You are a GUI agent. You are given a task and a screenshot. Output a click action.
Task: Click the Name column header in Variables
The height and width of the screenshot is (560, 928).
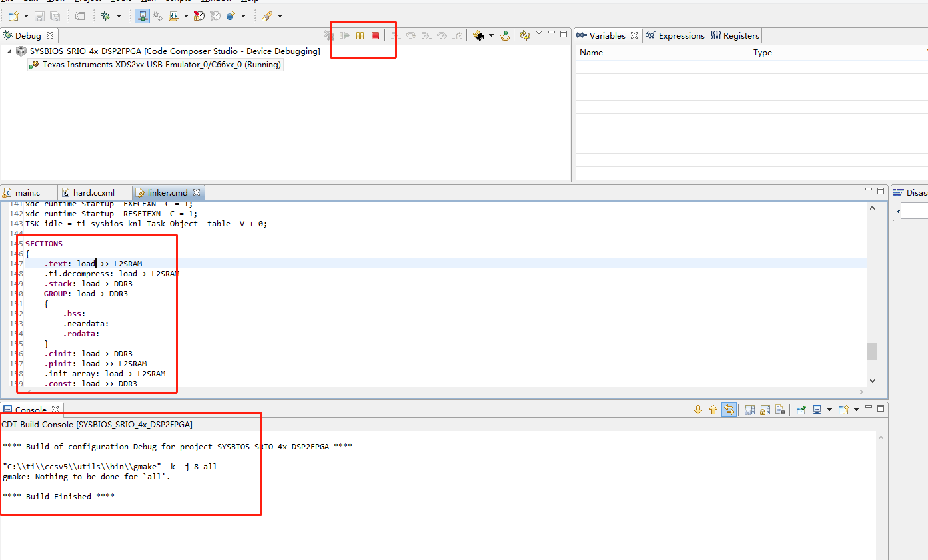[662, 52]
